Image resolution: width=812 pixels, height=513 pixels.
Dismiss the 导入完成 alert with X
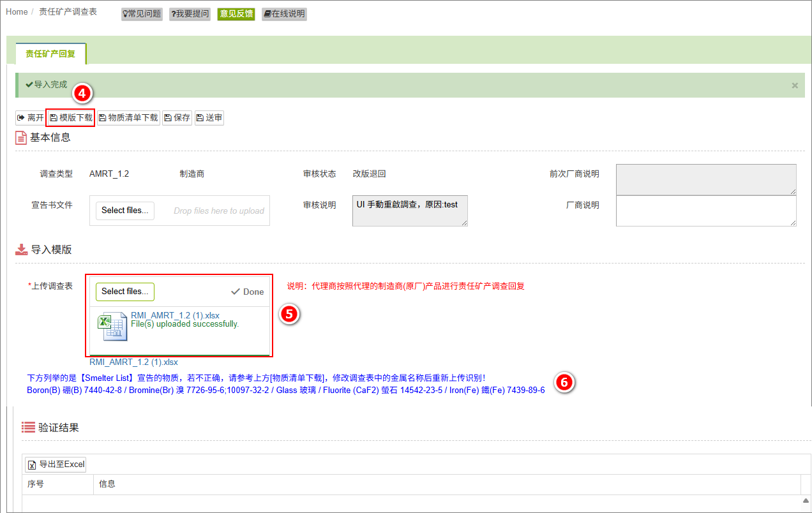[x=795, y=85]
